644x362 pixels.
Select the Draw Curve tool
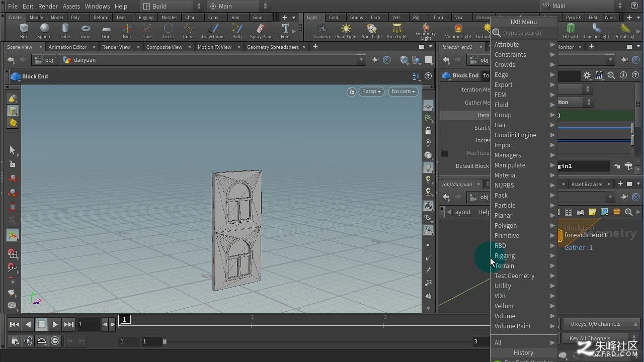coord(213,31)
